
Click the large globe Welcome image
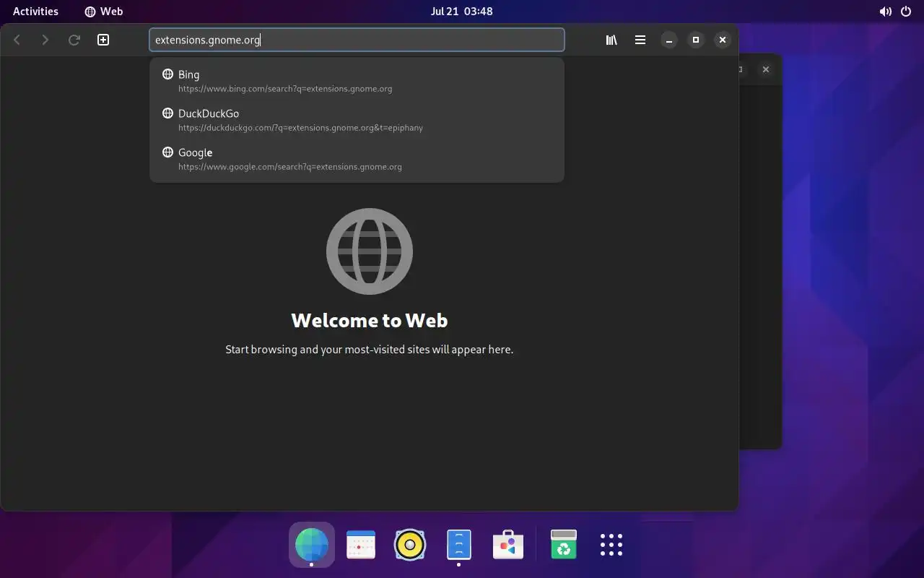(x=370, y=251)
